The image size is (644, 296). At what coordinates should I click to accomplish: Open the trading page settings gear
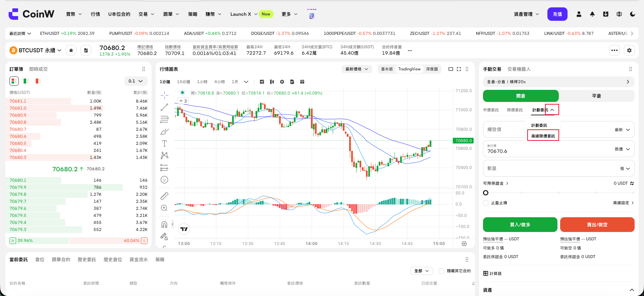click(629, 50)
